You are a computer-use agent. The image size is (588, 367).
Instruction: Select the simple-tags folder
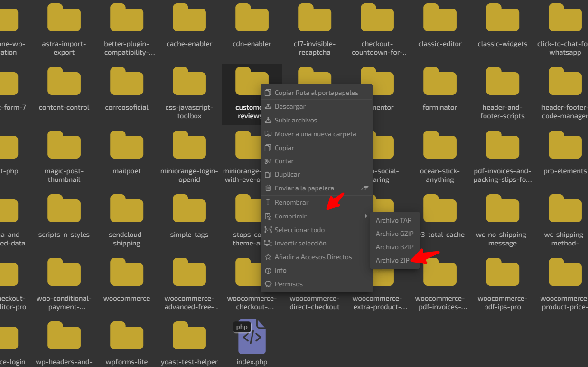pyautogui.click(x=189, y=216)
